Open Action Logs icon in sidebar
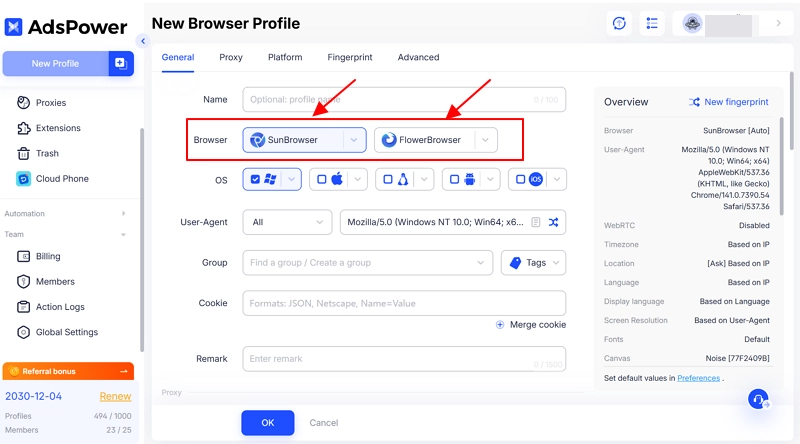 click(x=23, y=307)
